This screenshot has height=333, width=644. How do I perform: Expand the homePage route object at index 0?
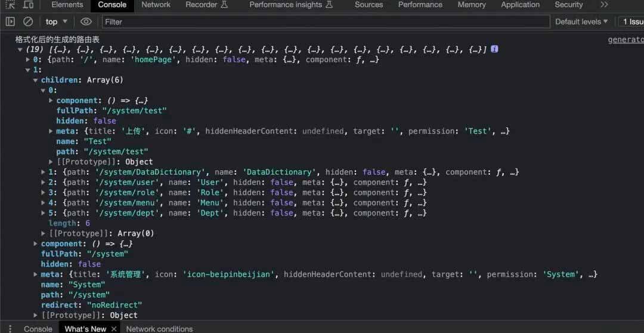pyautogui.click(x=28, y=60)
